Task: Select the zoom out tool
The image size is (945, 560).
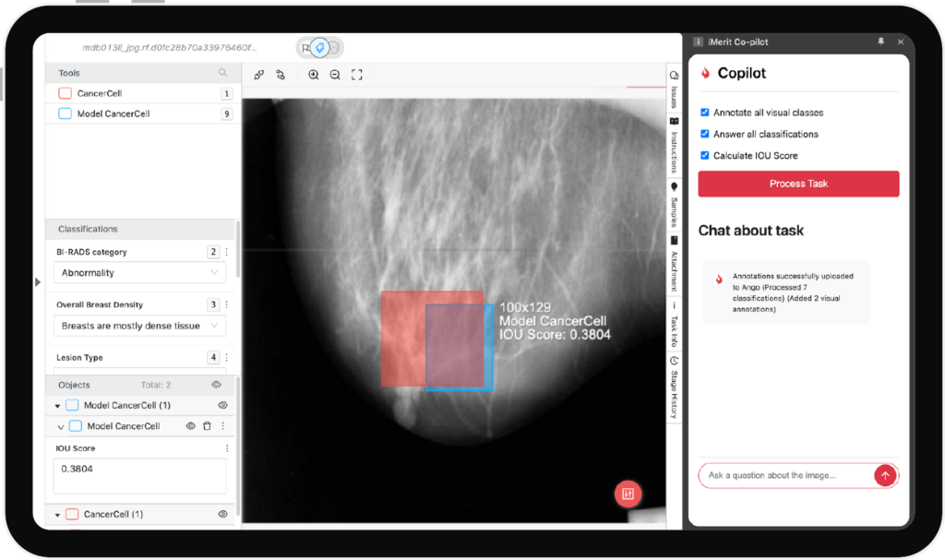Action: click(x=335, y=75)
